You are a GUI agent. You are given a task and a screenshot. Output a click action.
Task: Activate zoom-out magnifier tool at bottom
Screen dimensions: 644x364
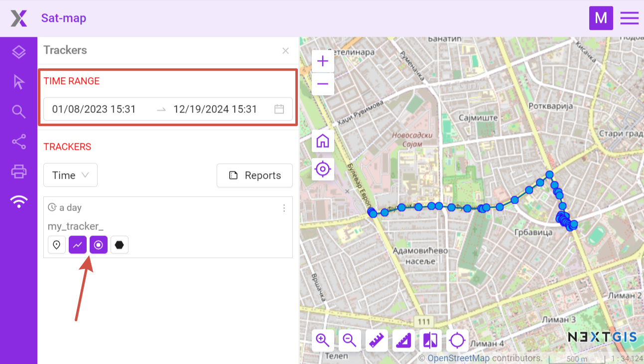(x=350, y=341)
